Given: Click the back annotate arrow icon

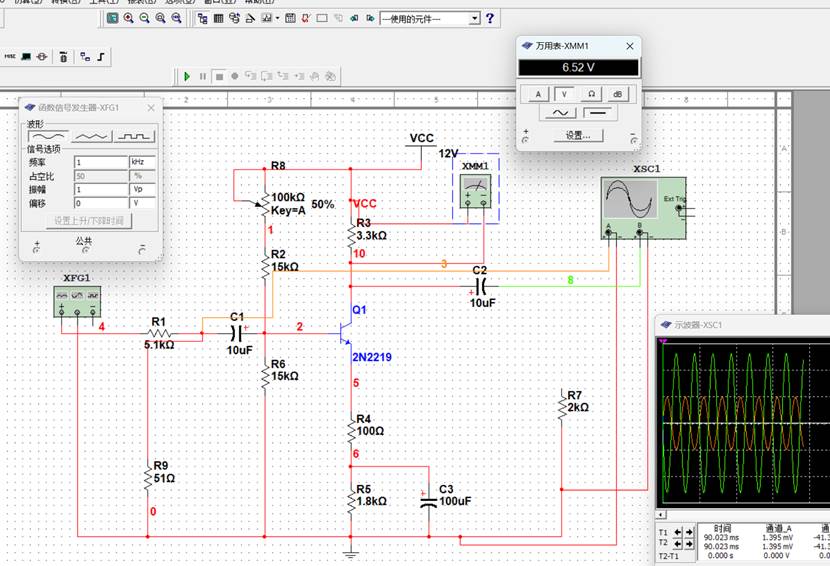Looking at the screenshot, I should click(x=354, y=19).
